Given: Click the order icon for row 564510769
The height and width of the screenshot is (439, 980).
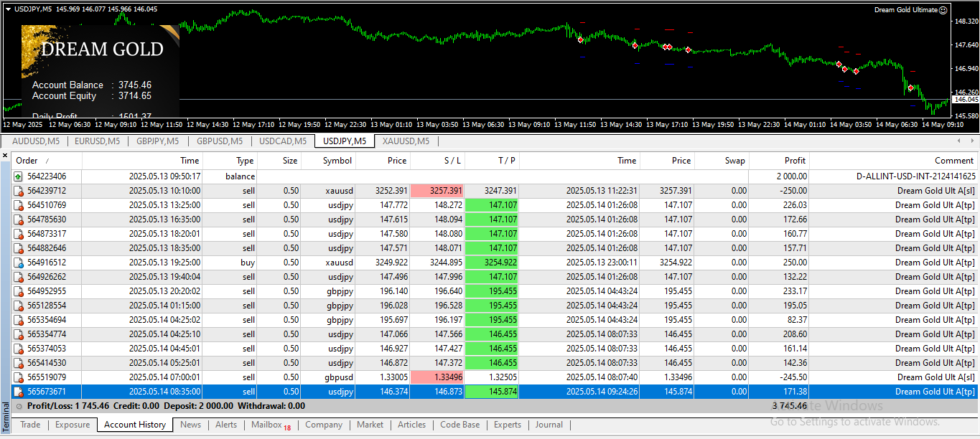Looking at the screenshot, I should click(x=19, y=205).
